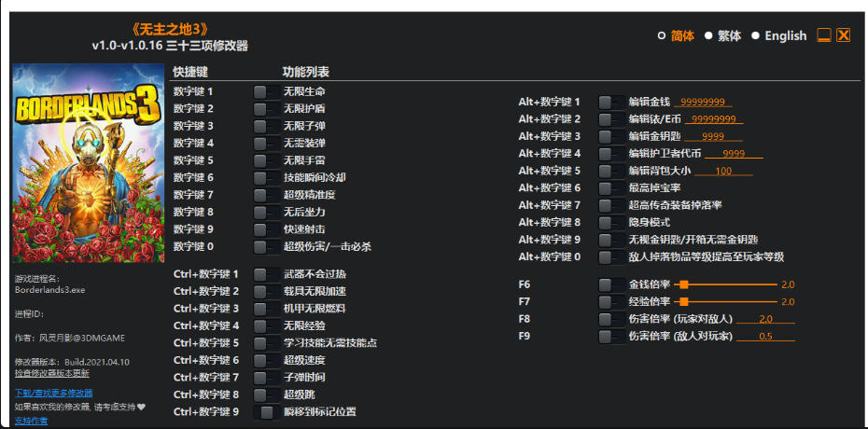The height and width of the screenshot is (429, 868).
Task: Enable 伤害倍率 (敌人对玩家) toggle
Action: pyautogui.click(x=611, y=336)
